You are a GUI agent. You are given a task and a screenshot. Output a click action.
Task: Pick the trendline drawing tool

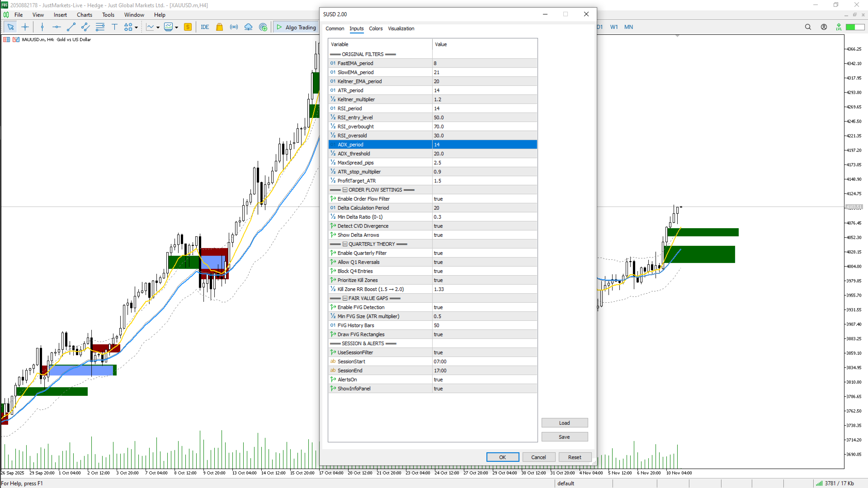[x=71, y=27]
